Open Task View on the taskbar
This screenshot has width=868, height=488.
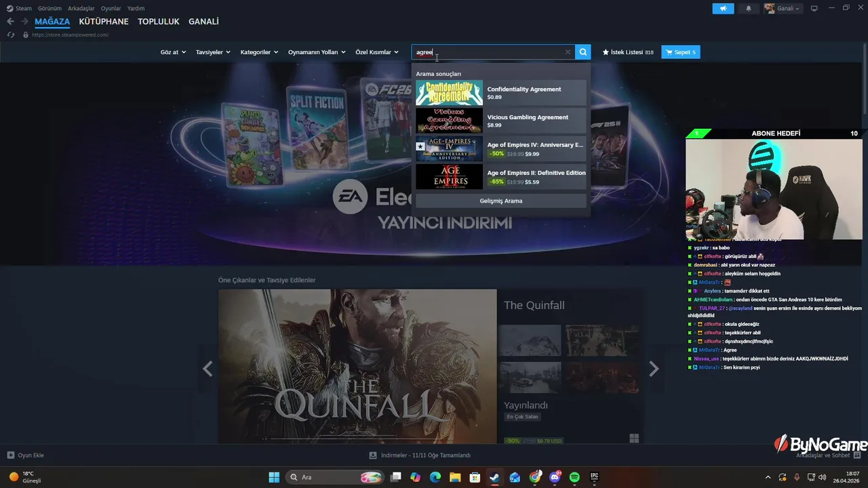point(396,477)
